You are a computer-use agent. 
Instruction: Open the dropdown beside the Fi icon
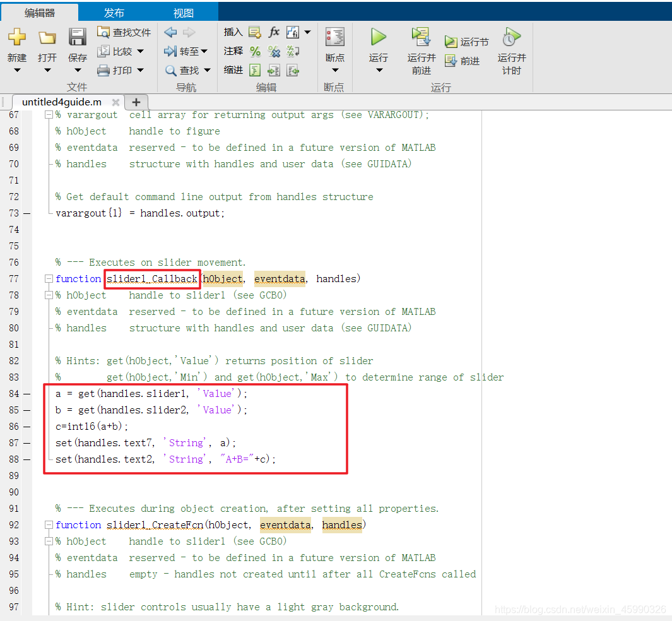tap(307, 32)
